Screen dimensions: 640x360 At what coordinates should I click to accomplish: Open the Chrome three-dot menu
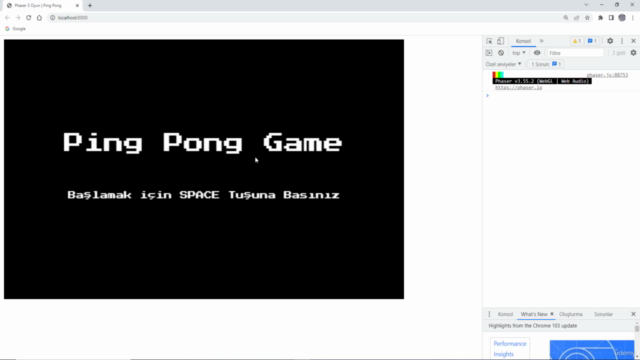pyautogui.click(x=633, y=18)
